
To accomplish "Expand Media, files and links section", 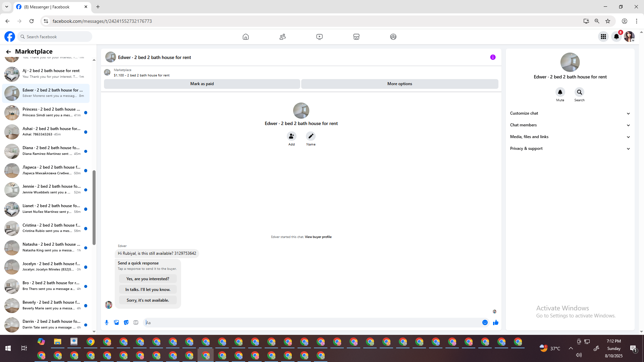I will pos(570,137).
